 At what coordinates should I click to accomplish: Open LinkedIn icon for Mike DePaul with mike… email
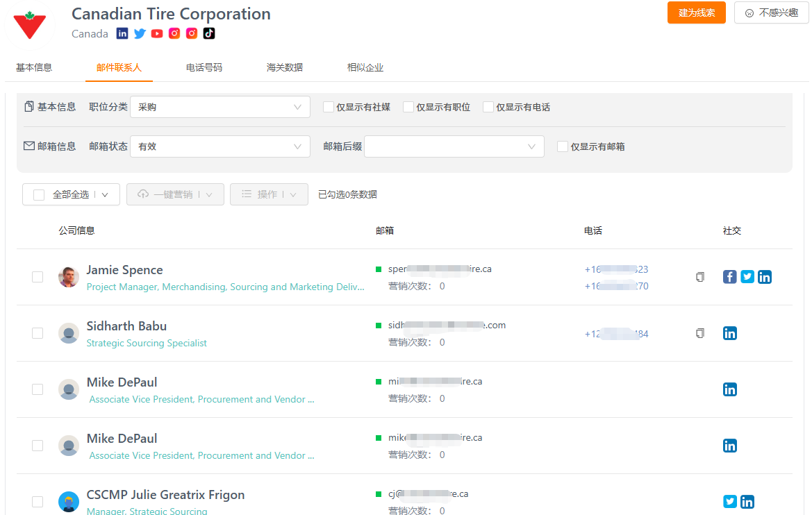click(729, 446)
